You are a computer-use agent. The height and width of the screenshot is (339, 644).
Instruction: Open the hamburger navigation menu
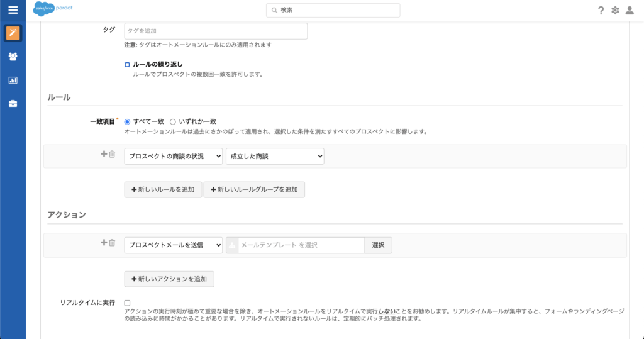tap(13, 10)
